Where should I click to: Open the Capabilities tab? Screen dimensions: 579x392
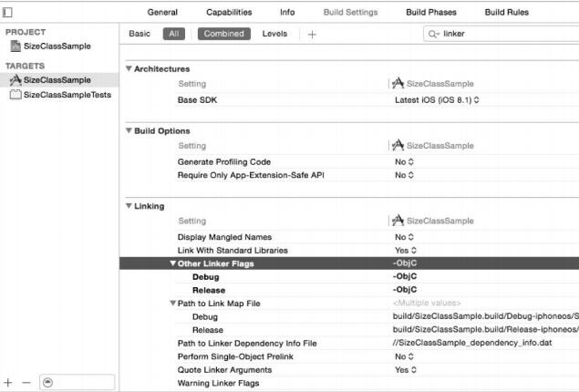pyautogui.click(x=229, y=12)
